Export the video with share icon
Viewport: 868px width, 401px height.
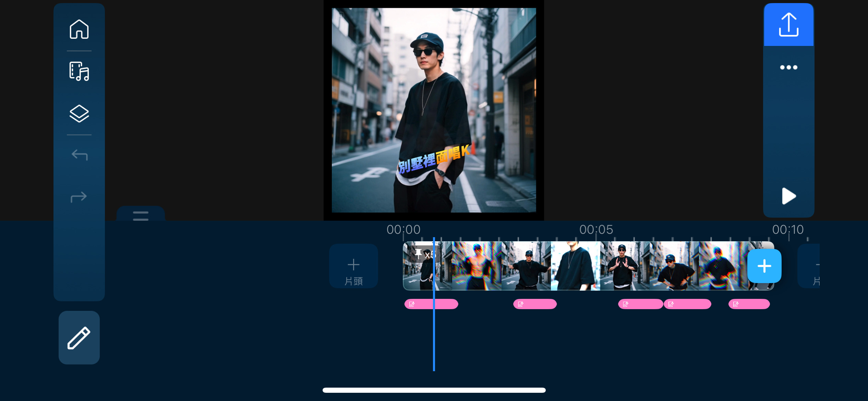pos(788,25)
